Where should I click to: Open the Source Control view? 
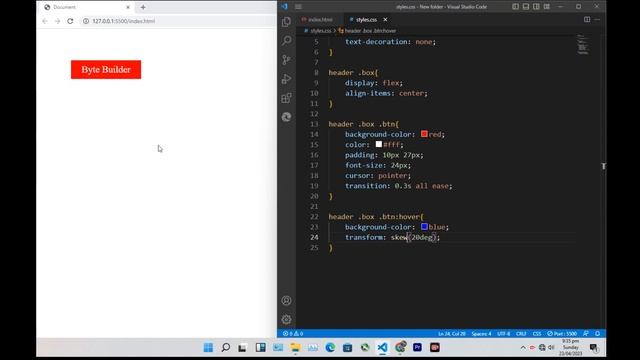[x=287, y=60]
